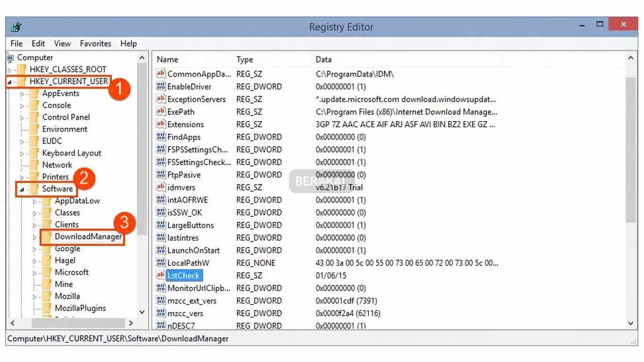Click the LargeButtons DWORD value icon
The height and width of the screenshot is (362, 644).
click(x=161, y=225)
